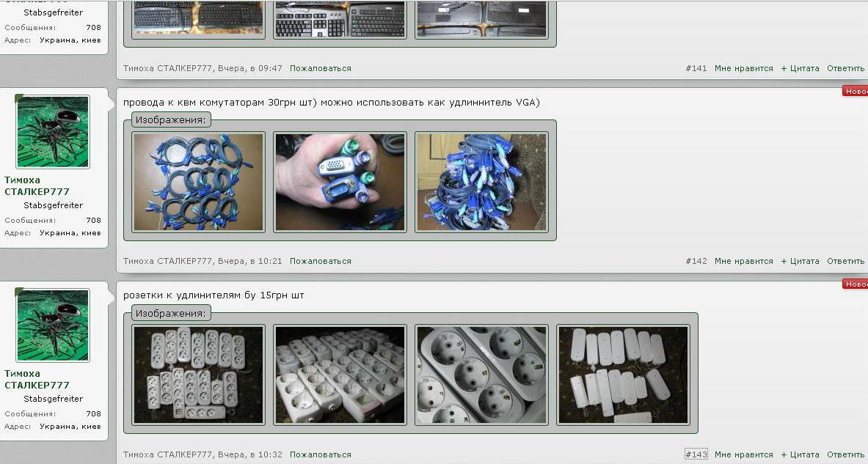This screenshot has width=868, height=464.
Task: Click author name in post #142 footer
Action: [168, 261]
